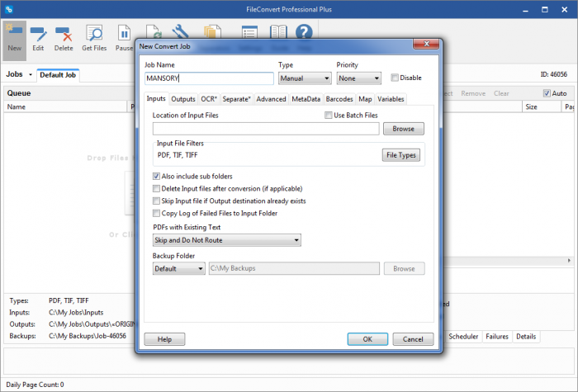This screenshot has width=578, height=392.
Task: Switch to the OCR tab
Action: tap(209, 99)
